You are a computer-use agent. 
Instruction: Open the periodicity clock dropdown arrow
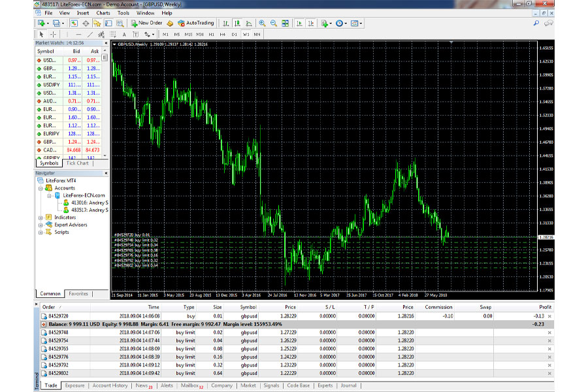click(x=346, y=24)
